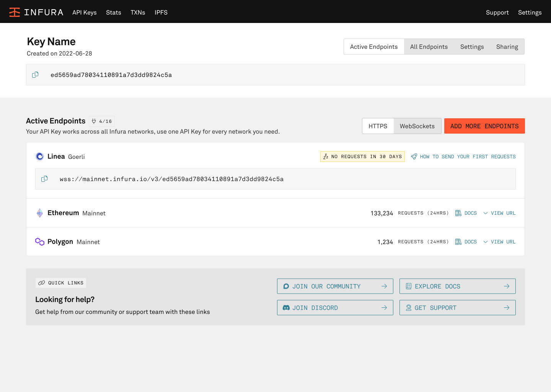551x392 pixels.
Task: Click the Ethereum 133,234 requests count
Action: [382, 213]
